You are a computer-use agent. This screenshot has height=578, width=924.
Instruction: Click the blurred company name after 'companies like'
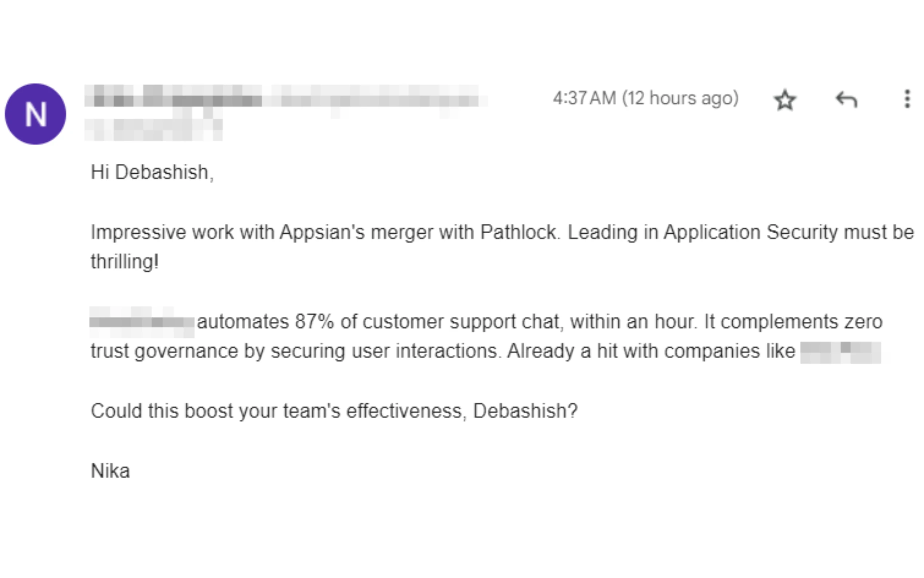840,352
